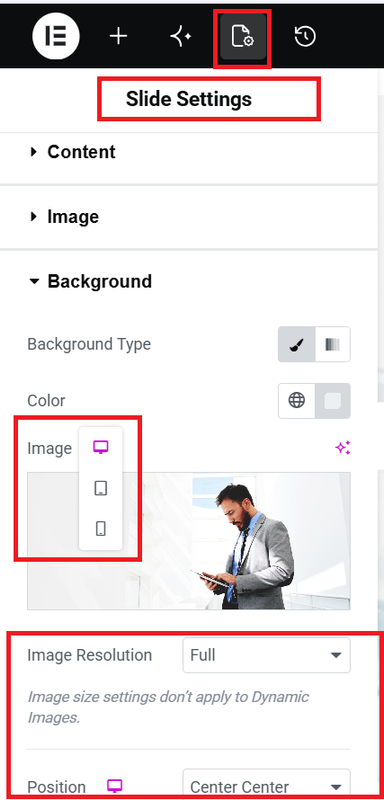Screen dimensions: 384x800
Task: Choose Classic brush background type
Action: [x=296, y=344]
